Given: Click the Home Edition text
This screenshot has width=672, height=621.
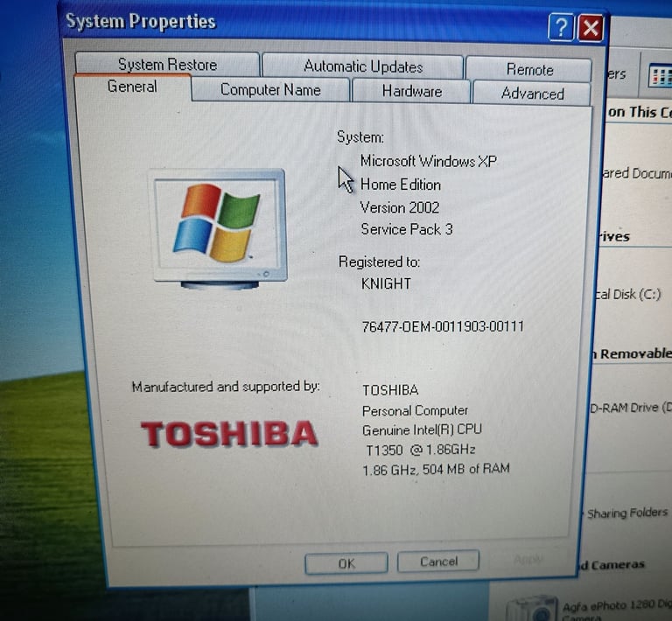Looking at the screenshot, I should coord(401,185).
